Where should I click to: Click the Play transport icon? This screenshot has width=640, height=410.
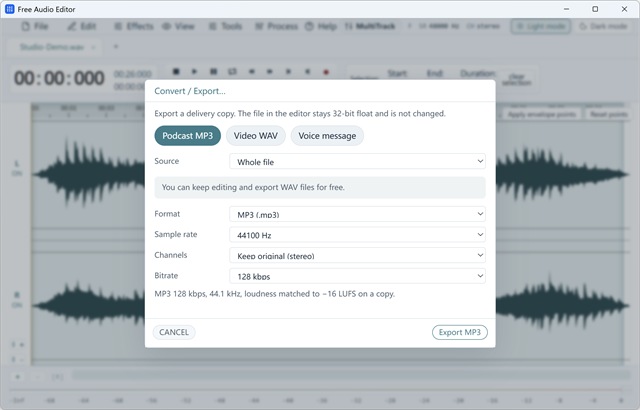pyautogui.click(x=194, y=71)
